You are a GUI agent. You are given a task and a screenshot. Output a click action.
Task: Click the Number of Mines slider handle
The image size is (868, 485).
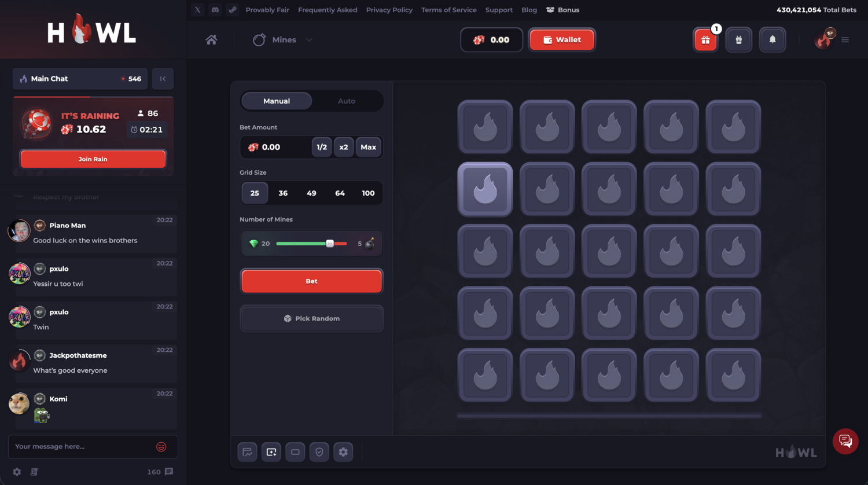click(330, 244)
